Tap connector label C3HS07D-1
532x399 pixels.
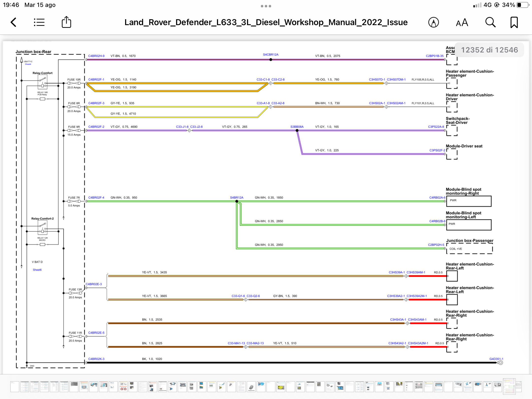377,80
